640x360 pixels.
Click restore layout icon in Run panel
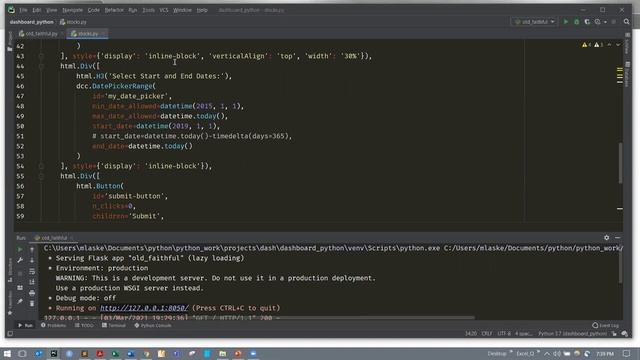click(x=20, y=288)
